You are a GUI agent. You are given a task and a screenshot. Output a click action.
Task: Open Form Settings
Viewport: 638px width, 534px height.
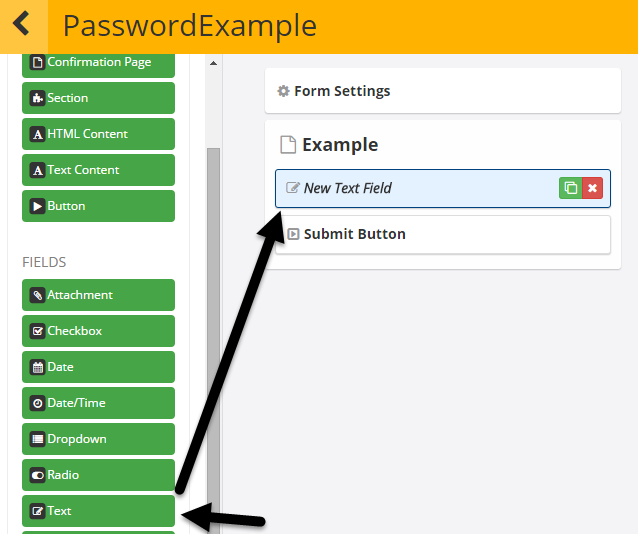(443, 91)
